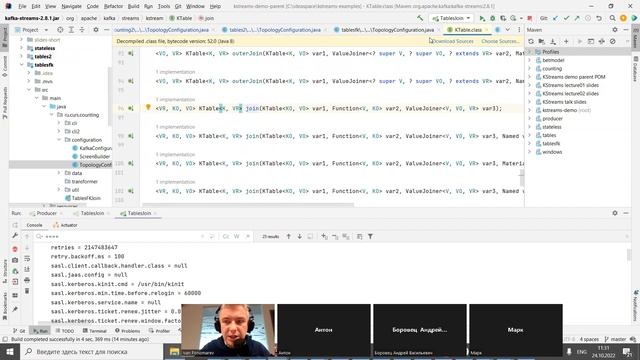Click the filter funnel icon in console search

click(x=370, y=236)
